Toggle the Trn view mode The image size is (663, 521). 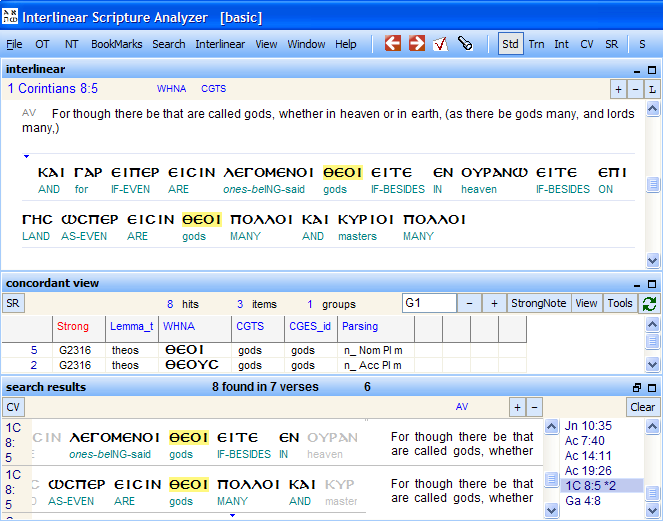tap(537, 44)
